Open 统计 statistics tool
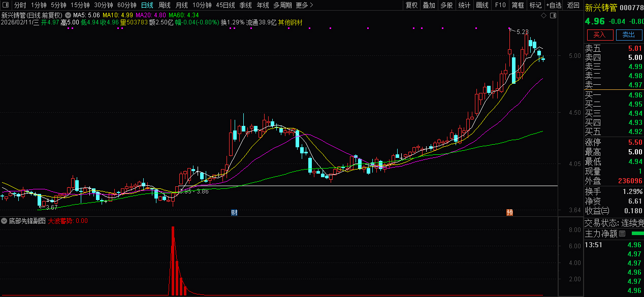644x297 pixels. [464, 5]
